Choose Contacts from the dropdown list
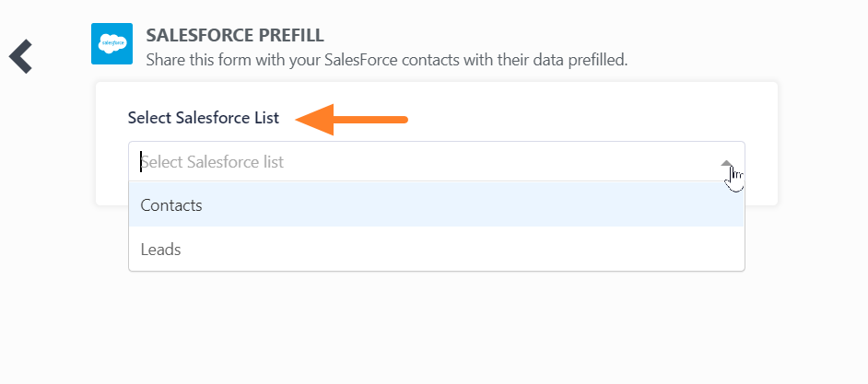Viewport: 868px width, 384px height. click(171, 205)
